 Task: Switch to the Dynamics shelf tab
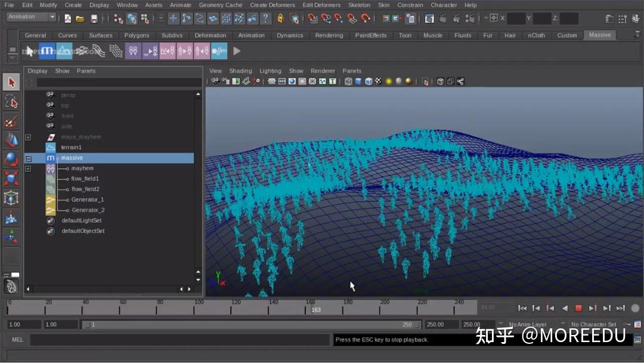click(x=290, y=35)
